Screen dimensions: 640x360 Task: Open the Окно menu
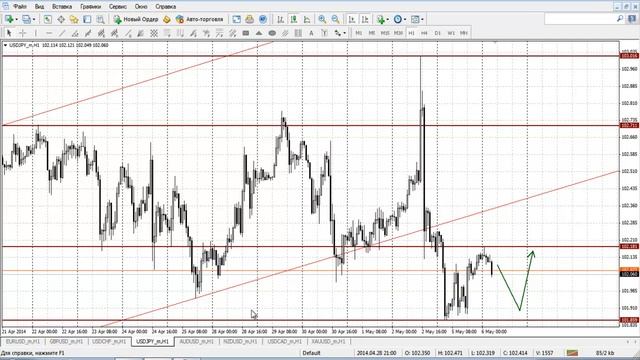click(x=141, y=7)
